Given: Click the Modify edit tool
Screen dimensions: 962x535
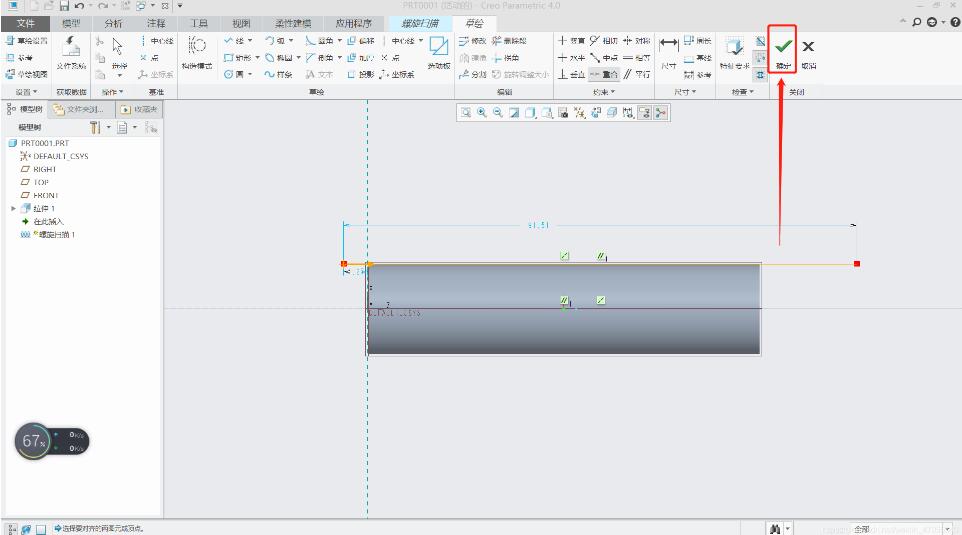Looking at the screenshot, I should (x=472, y=40).
